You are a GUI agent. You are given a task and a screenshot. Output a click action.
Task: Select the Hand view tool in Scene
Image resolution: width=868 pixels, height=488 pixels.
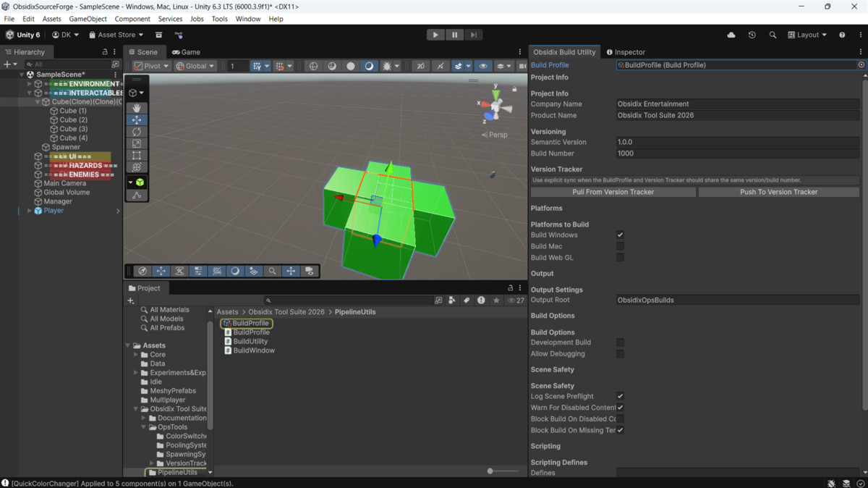point(137,108)
